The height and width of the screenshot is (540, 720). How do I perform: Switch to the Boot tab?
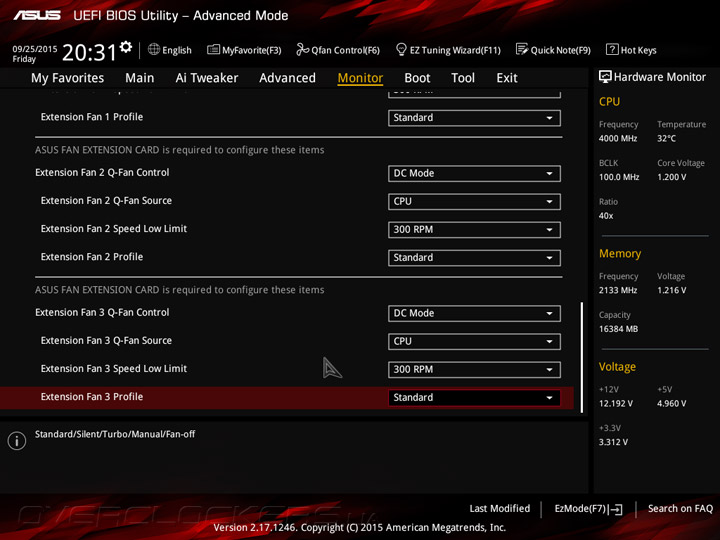pos(417,78)
